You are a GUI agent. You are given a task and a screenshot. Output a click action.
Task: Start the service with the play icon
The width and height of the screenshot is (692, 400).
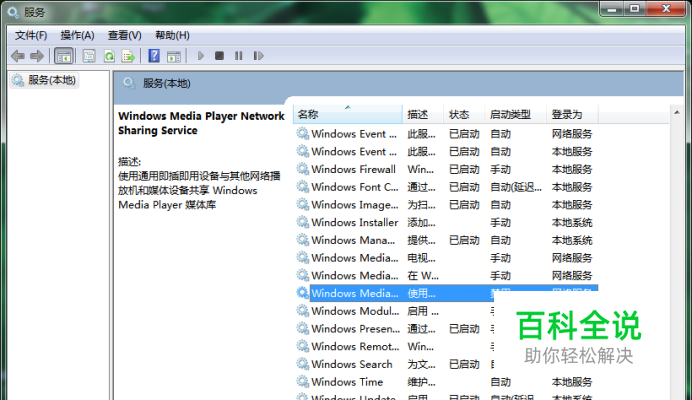pos(201,56)
